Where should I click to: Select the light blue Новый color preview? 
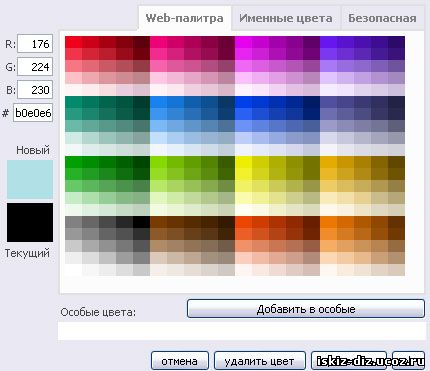point(30,179)
